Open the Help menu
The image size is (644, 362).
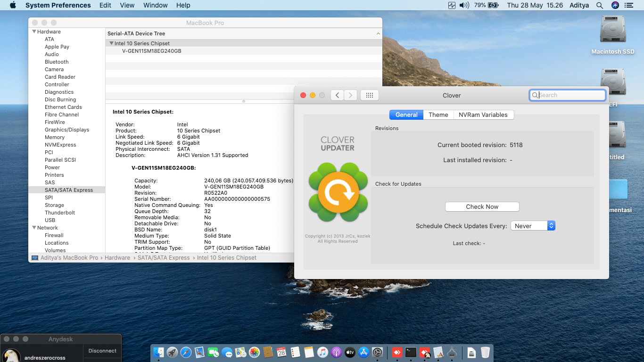(x=183, y=5)
